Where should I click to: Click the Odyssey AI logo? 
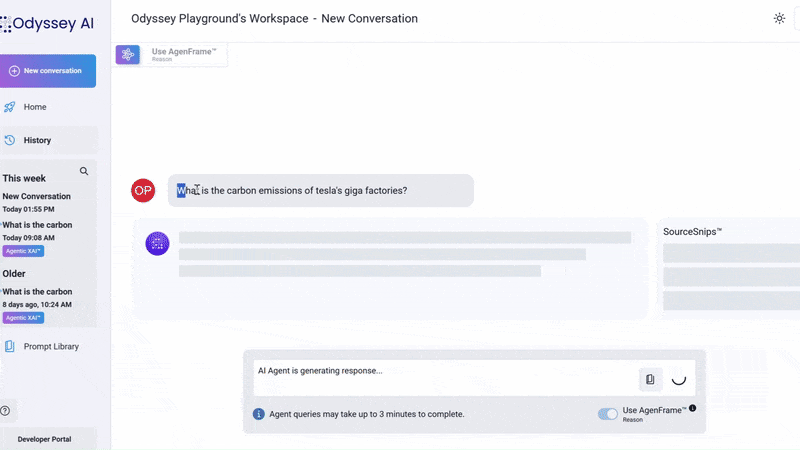click(47, 23)
